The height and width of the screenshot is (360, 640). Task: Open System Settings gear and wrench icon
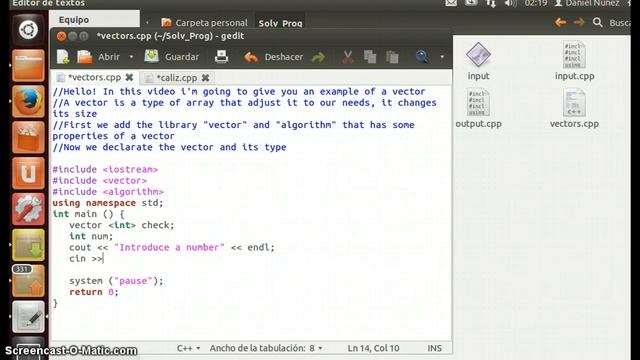click(x=28, y=209)
